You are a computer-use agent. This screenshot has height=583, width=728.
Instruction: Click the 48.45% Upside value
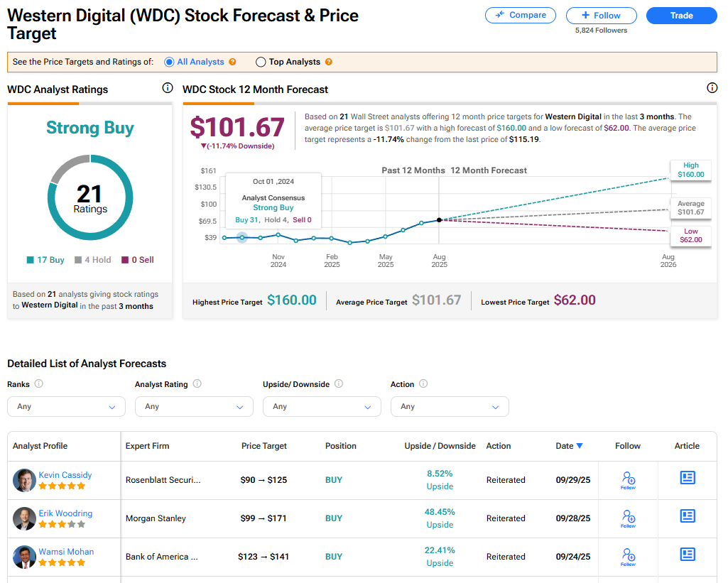tap(440, 518)
